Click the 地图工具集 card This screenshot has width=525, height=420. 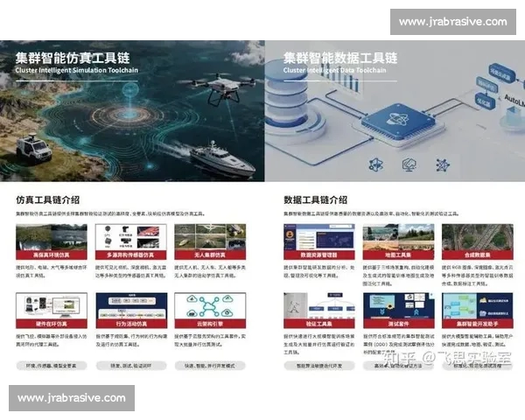(398, 241)
